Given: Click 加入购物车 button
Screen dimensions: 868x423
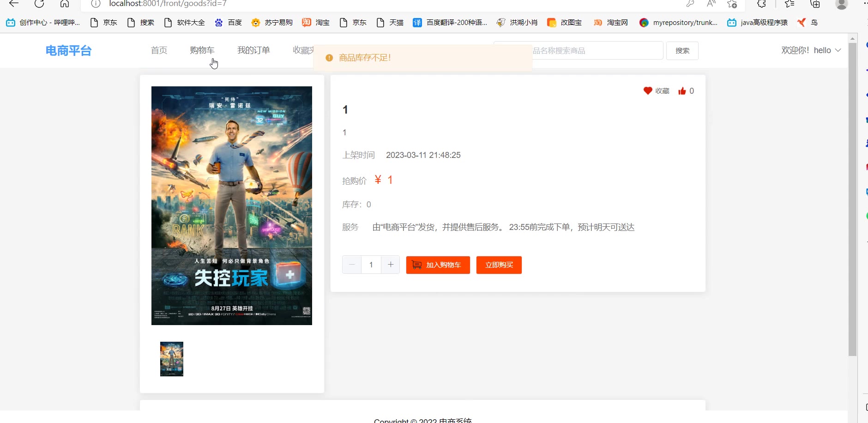Looking at the screenshot, I should tap(438, 265).
